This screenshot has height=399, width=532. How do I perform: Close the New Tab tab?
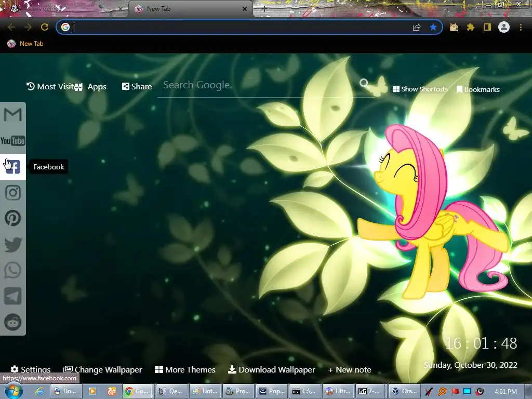pyautogui.click(x=245, y=9)
